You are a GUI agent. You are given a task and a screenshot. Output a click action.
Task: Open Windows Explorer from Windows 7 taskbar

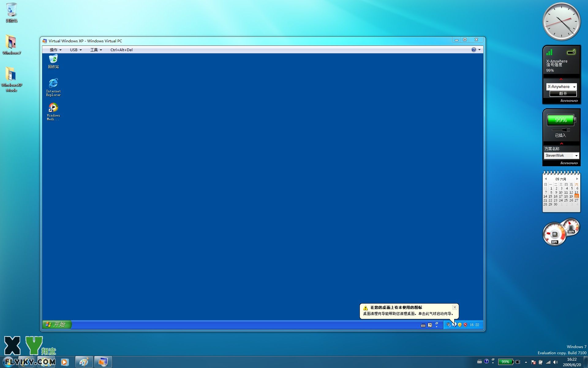point(46,362)
